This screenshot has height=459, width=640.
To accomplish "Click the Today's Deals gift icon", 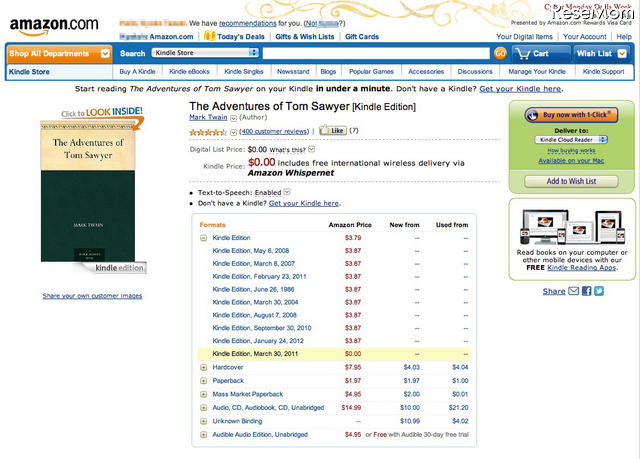I will point(209,36).
